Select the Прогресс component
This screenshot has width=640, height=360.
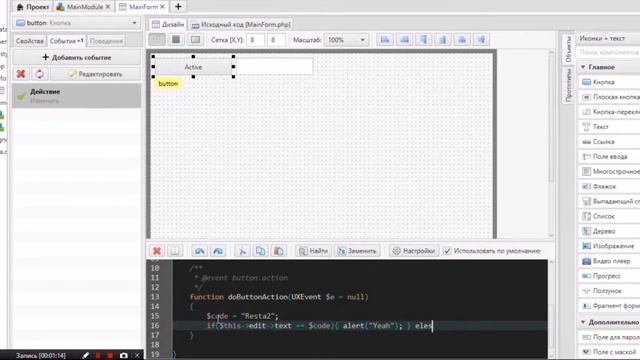tap(609, 276)
